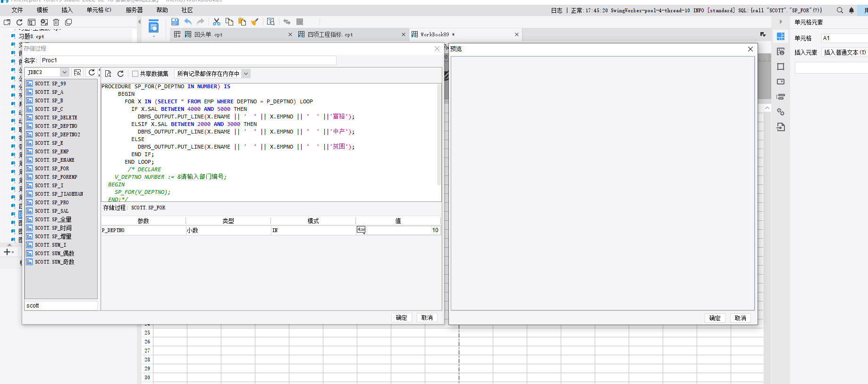This screenshot has width=868, height=384.
Task: Click the preview data icon above SQL editor
Action: click(108, 74)
